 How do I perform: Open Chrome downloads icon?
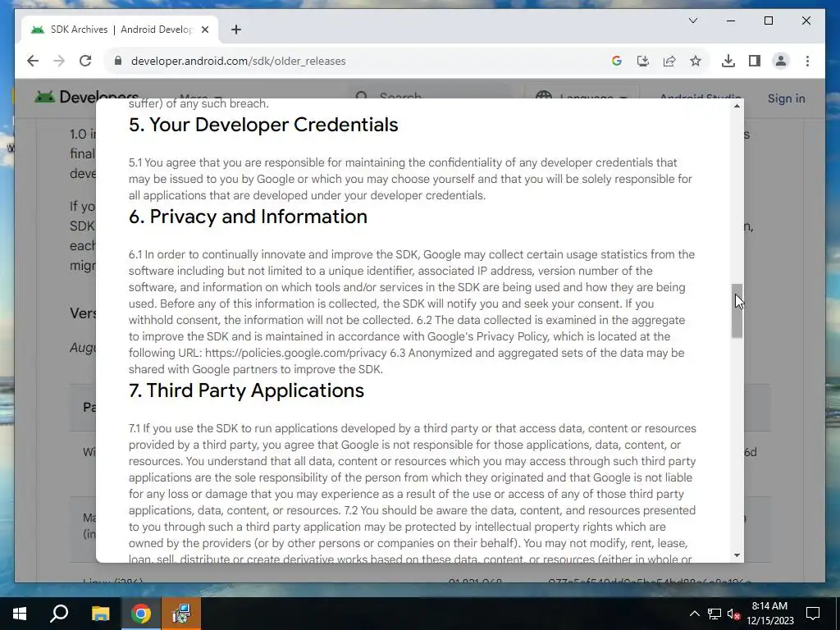coord(728,61)
